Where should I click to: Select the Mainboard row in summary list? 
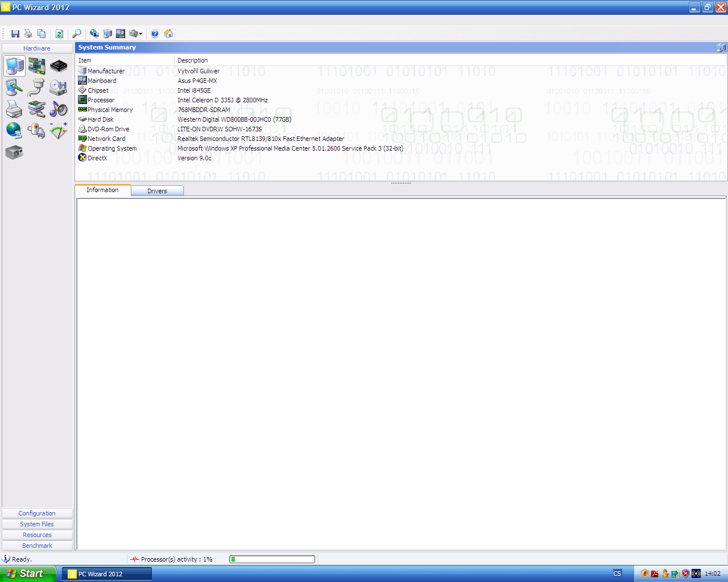(401, 81)
